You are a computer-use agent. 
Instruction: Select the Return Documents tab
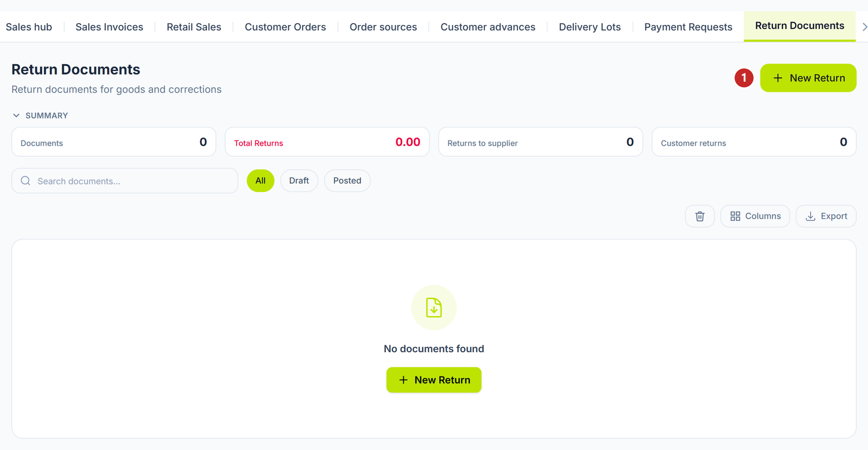tap(800, 26)
